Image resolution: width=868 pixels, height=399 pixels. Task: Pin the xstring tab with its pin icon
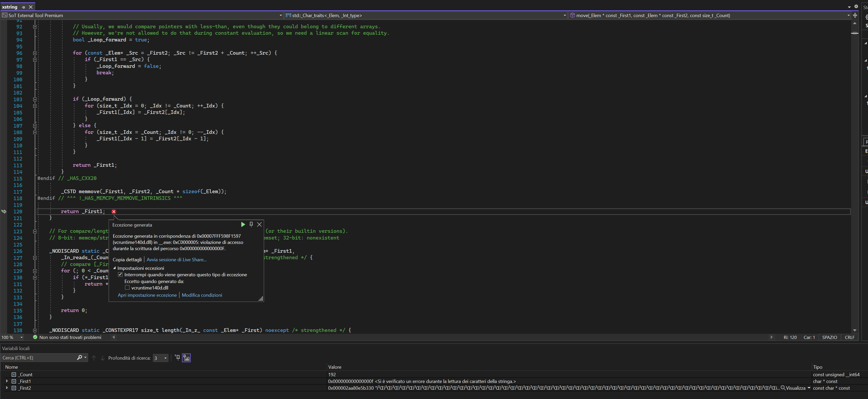pyautogui.click(x=23, y=7)
